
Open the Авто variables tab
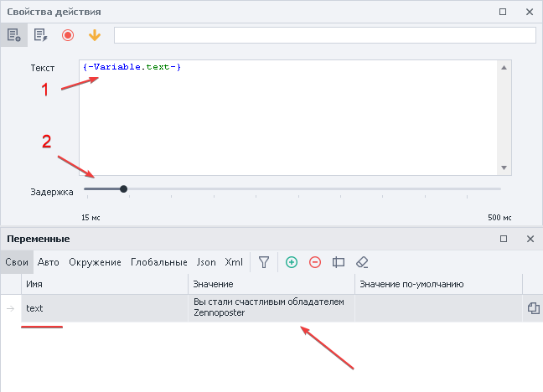(x=49, y=262)
